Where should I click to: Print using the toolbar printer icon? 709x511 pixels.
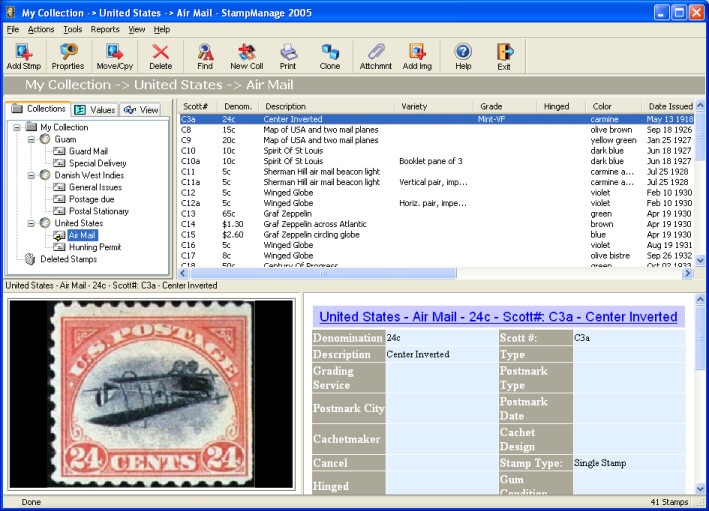tap(288, 57)
